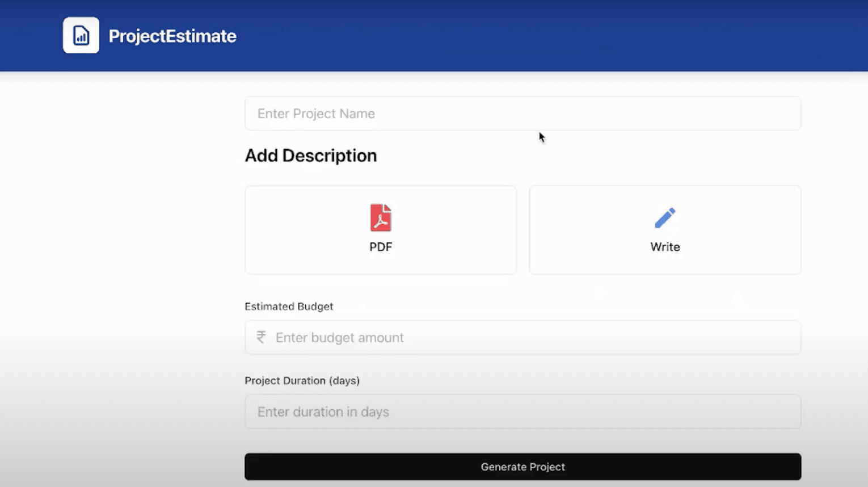Click the red PDF file icon
The image size is (868, 487).
[381, 217]
